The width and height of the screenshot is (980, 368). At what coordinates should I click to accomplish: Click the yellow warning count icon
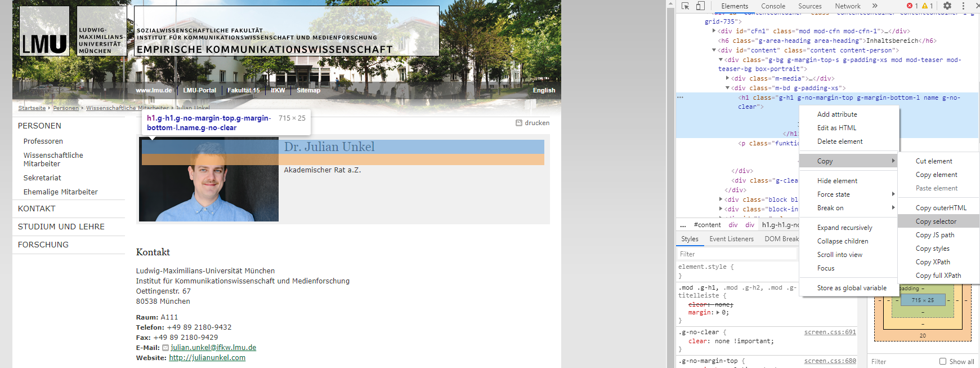click(925, 6)
